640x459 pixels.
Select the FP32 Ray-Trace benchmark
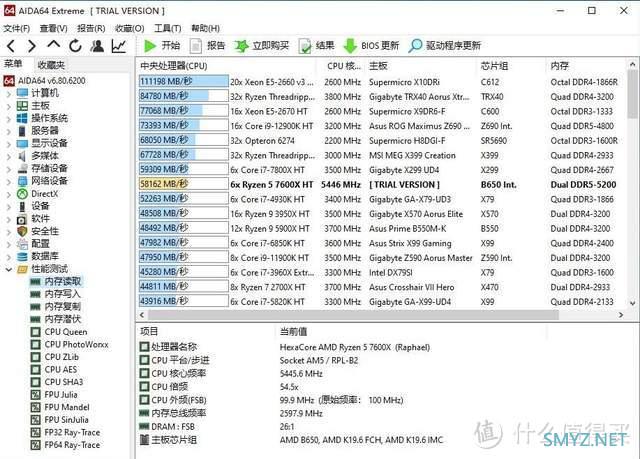tap(65, 432)
